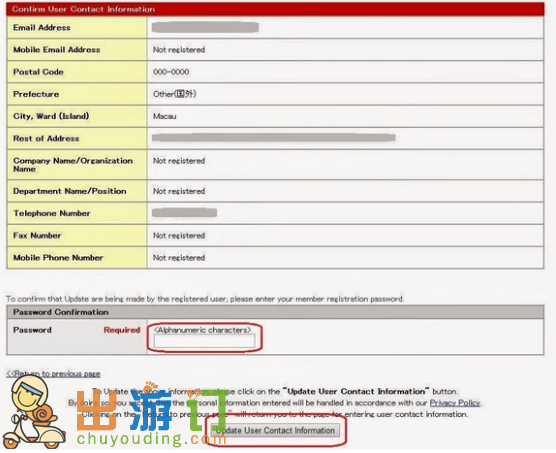
Task: Select the blurred Telephone Number value
Action: [184, 213]
